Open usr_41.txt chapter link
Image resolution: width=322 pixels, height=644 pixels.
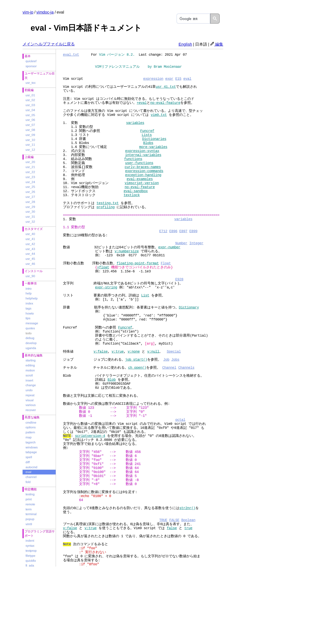pyautogui.click(x=166, y=87)
